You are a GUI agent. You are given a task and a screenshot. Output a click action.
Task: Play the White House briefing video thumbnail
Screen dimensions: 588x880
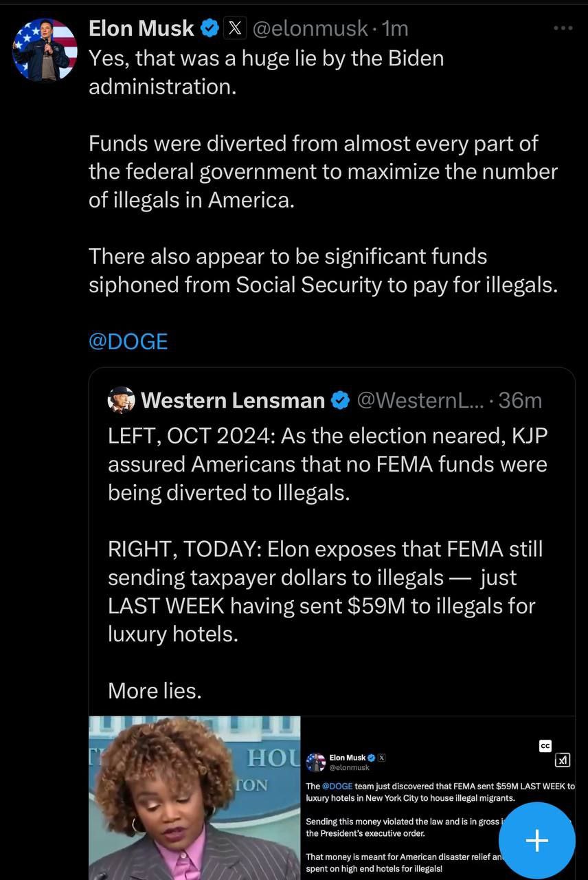click(x=194, y=797)
